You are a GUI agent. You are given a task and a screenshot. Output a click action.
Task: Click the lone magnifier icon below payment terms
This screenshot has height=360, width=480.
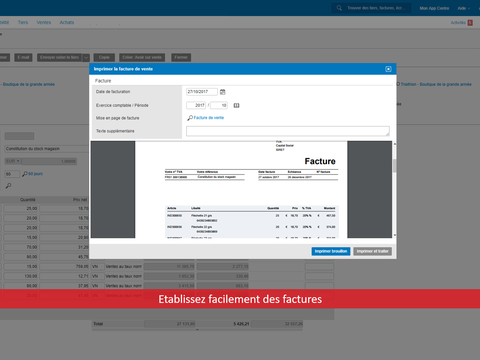[9, 185]
